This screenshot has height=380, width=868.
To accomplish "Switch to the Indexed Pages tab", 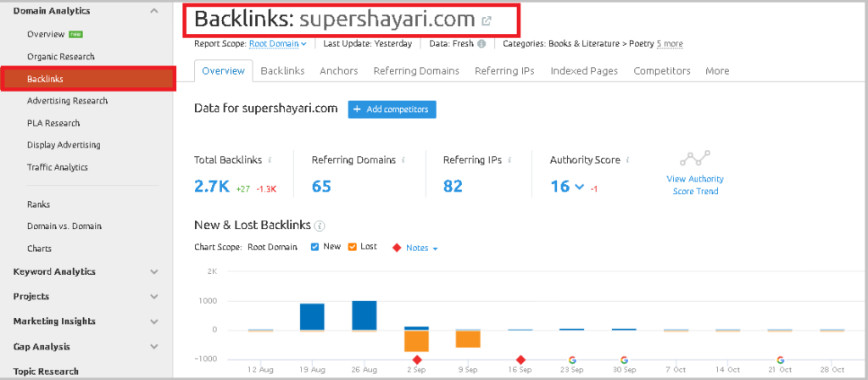I will coord(584,71).
